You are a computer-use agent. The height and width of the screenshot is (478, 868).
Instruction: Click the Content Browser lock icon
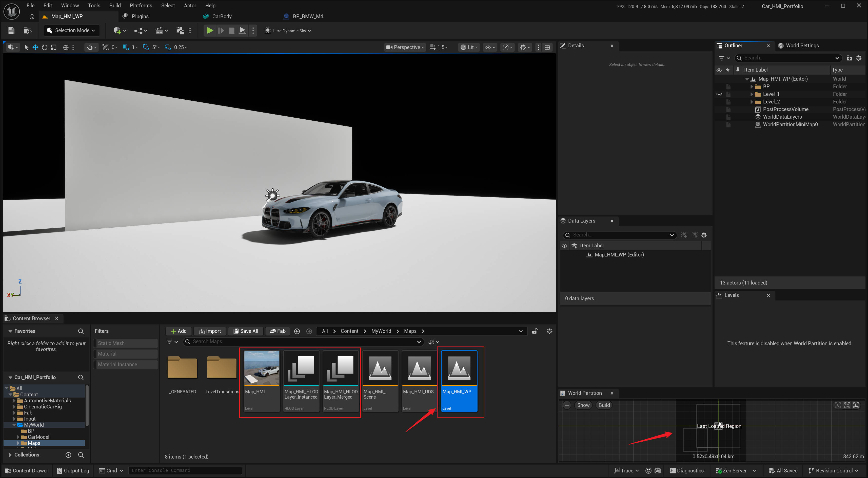click(x=535, y=331)
